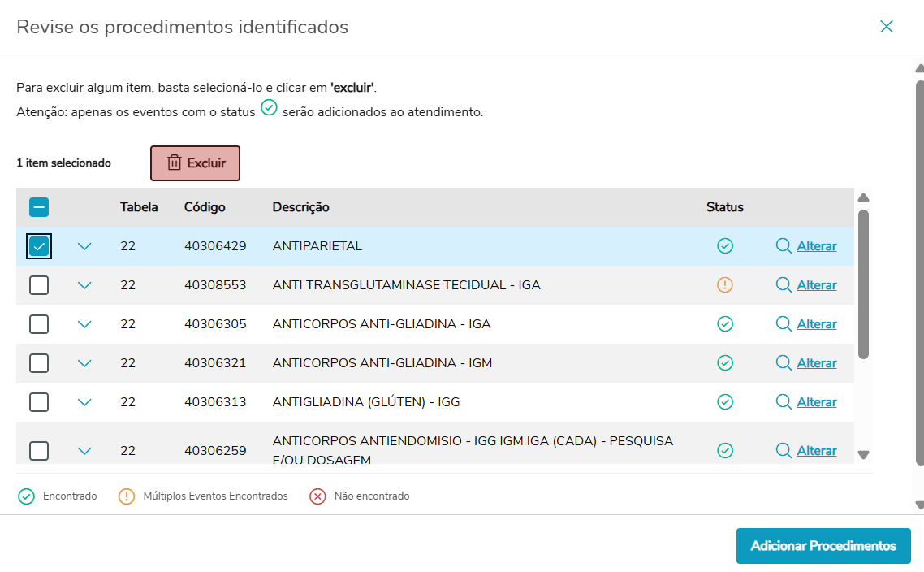Click the table's vertical scrollbar thumb
Viewport: 924px width, 572px height.
point(864,284)
